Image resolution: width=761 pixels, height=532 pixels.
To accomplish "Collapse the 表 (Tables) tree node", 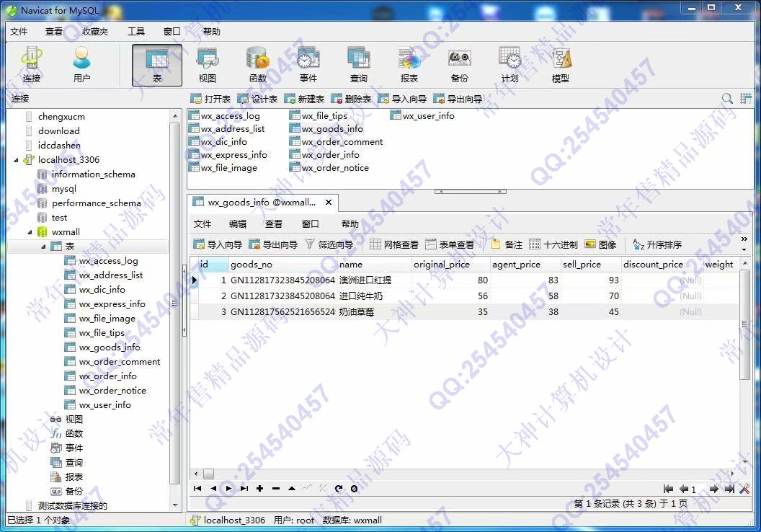I will (x=43, y=247).
